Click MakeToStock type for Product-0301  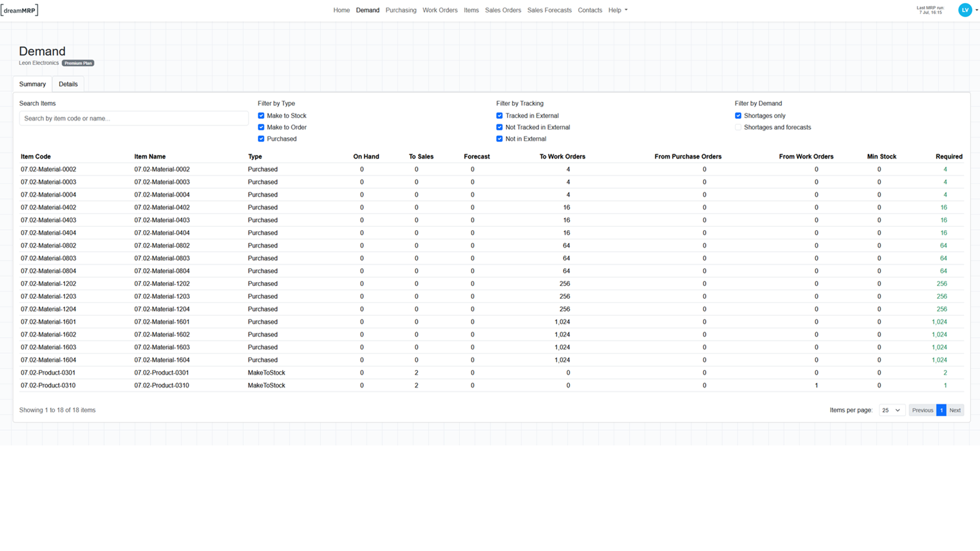coord(266,373)
